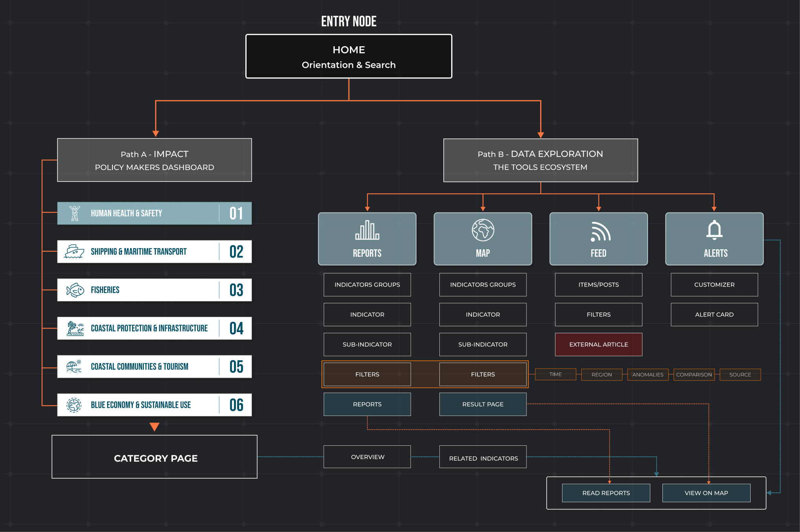The image size is (800, 532).
Task: Click the 06 number on Blue Economy row
Action: (236, 405)
